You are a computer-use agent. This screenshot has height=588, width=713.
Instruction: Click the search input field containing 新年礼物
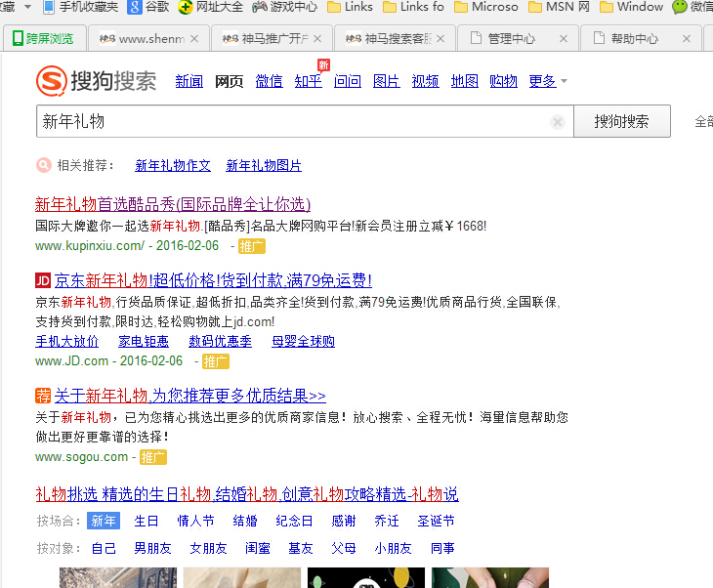293,122
